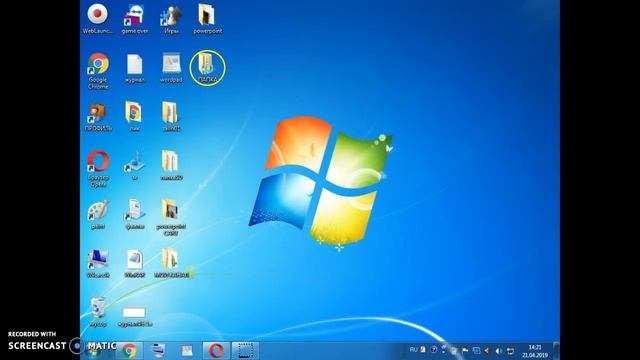640x360 pixels.
Task: Open the picture icon pinned in taskbar
Action: pyautogui.click(x=187, y=350)
